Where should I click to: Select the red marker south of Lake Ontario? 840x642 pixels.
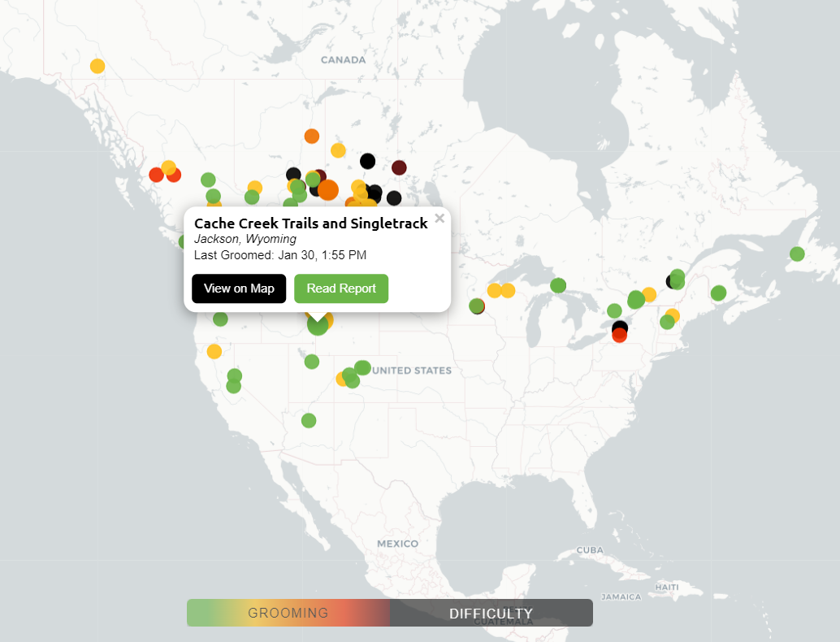tap(620, 336)
